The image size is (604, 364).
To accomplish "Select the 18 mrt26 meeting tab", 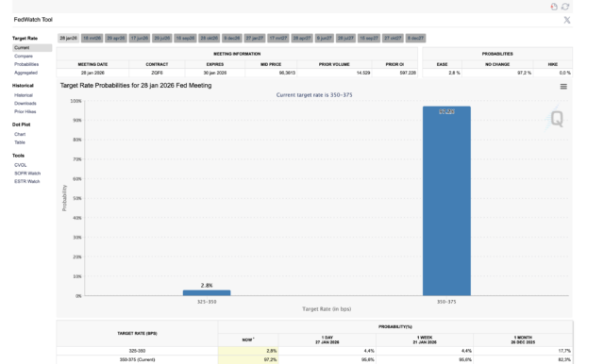I will [x=92, y=38].
